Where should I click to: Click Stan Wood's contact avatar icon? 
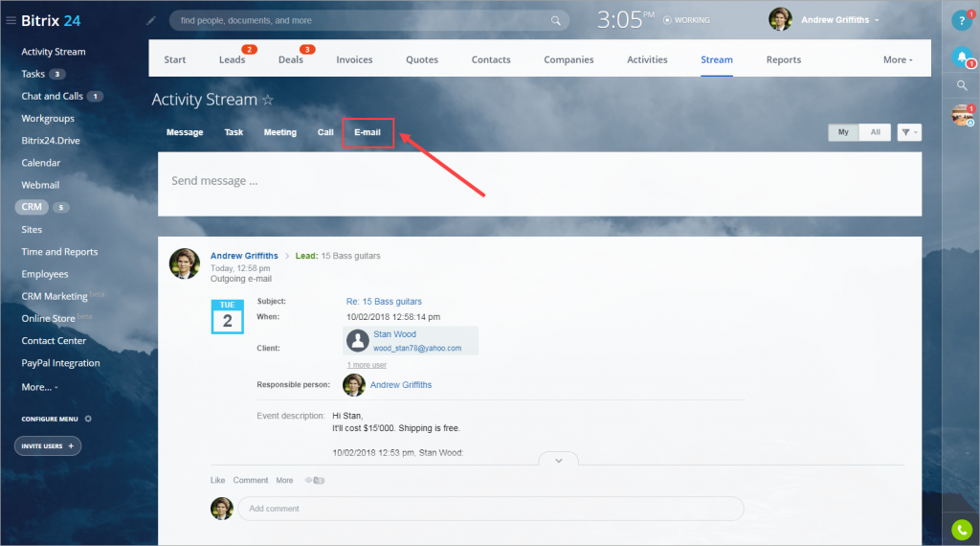coord(358,341)
